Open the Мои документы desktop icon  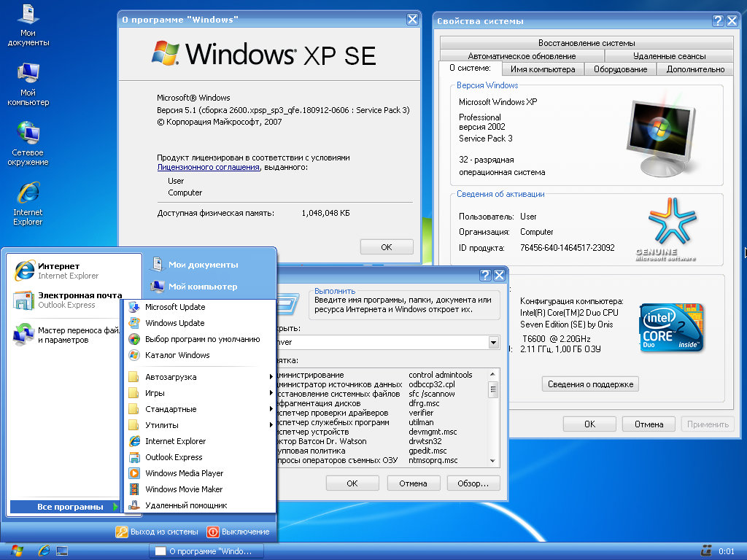pos(28,25)
